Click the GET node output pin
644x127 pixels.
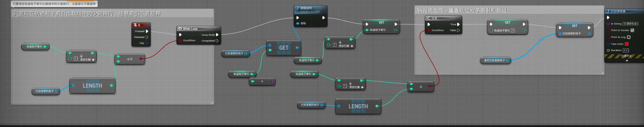(297, 48)
